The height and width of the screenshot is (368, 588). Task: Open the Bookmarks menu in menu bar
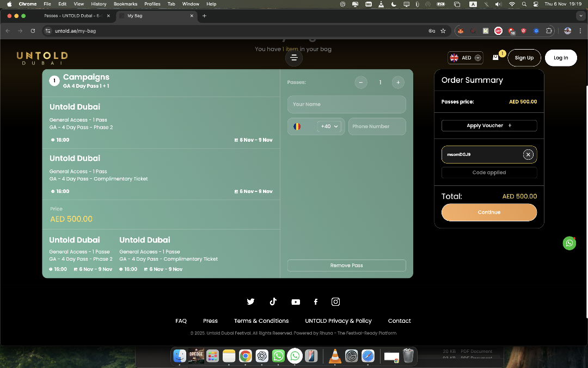[125, 4]
